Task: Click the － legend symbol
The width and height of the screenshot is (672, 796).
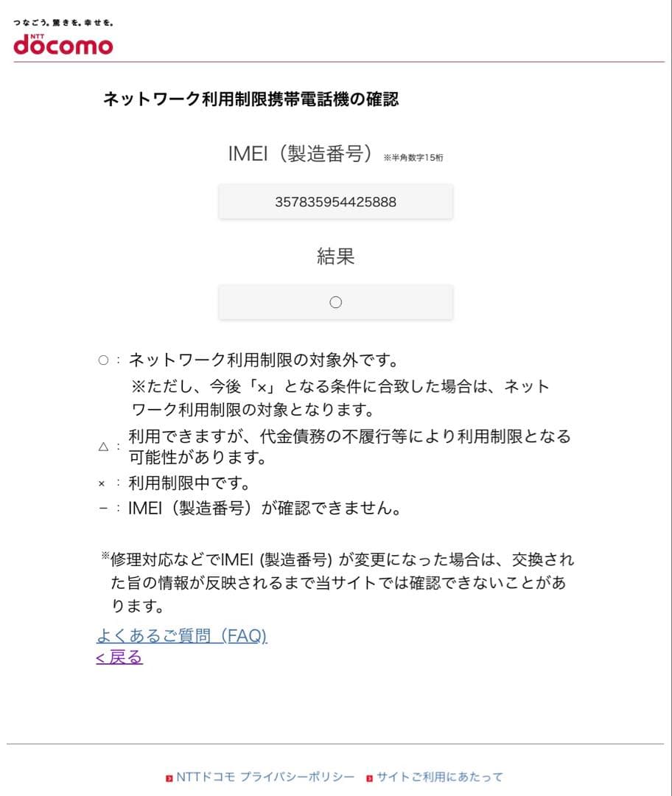Action: (x=103, y=508)
